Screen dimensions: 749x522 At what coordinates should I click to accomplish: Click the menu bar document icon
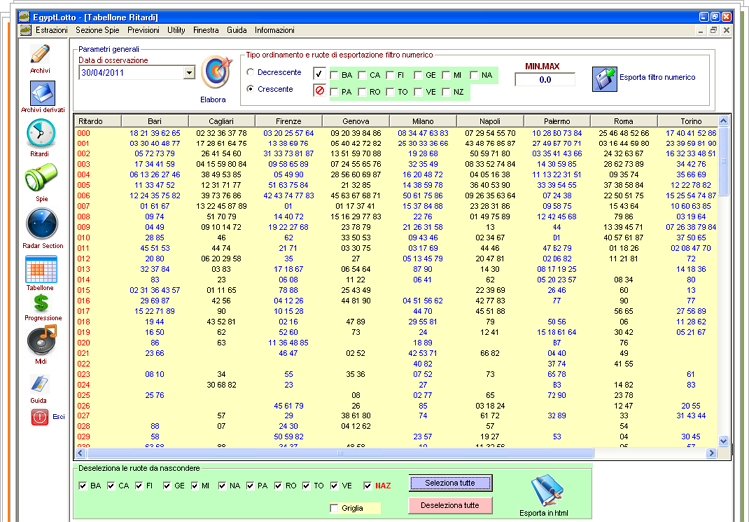click(26, 30)
